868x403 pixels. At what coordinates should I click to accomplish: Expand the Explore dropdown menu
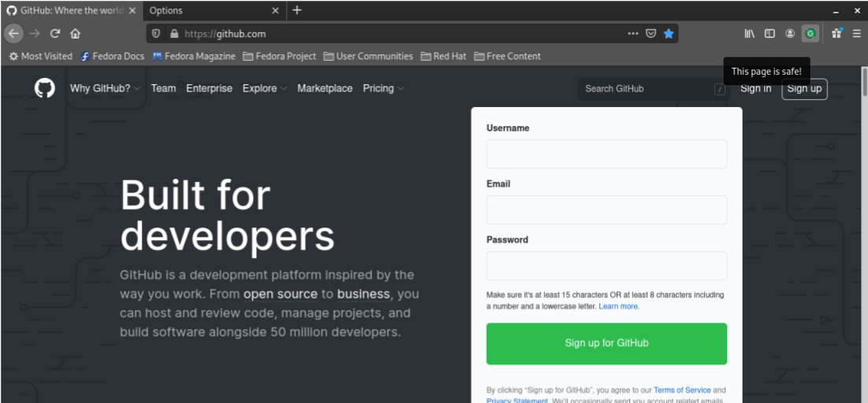(x=265, y=88)
